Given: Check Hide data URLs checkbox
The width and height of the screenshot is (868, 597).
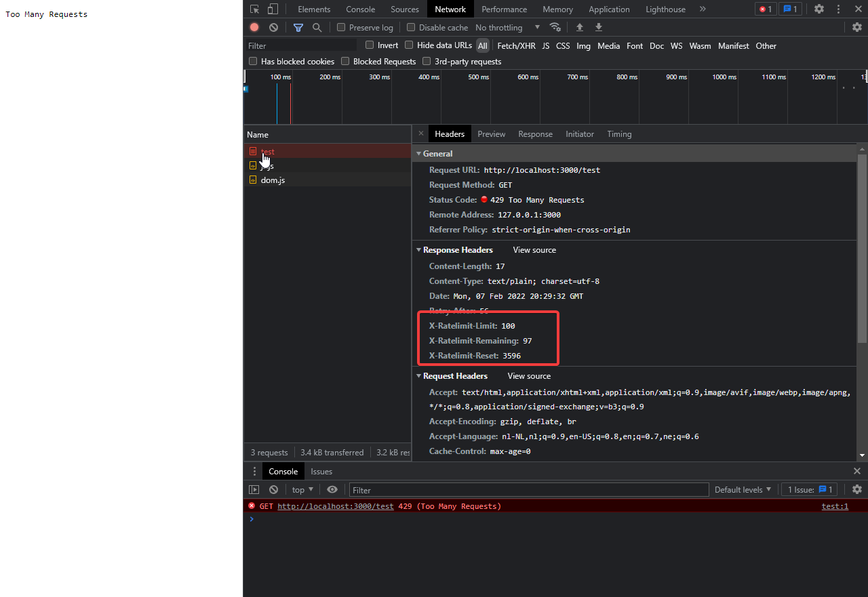Looking at the screenshot, I should click(x=409, y=45).
